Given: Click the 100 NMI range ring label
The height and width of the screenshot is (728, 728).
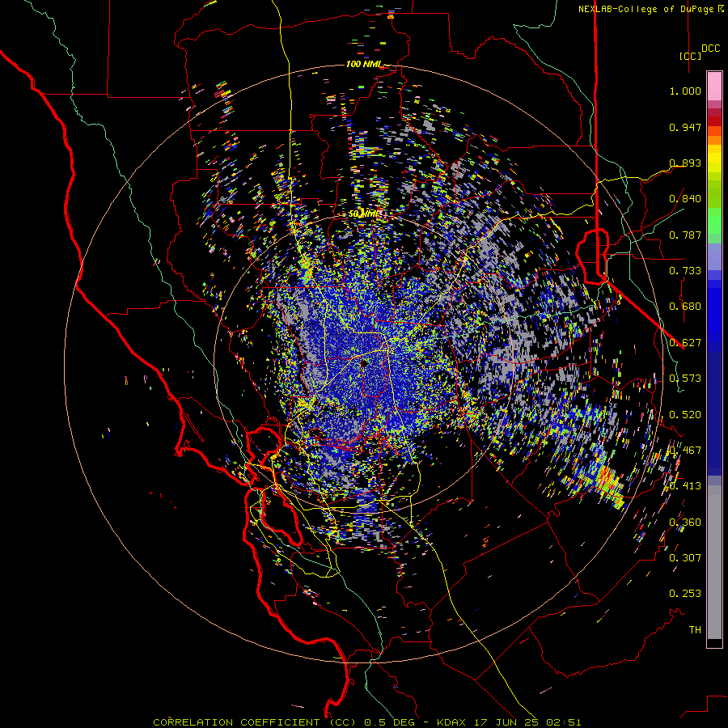Looking at the screenshot, I should (x=363, y=64).
